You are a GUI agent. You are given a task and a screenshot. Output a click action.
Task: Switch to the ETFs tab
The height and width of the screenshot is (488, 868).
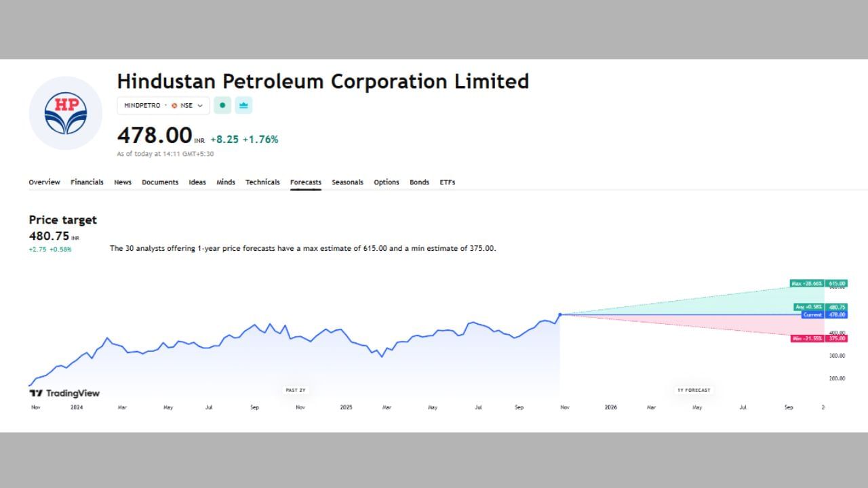click(x=447, y=182)
